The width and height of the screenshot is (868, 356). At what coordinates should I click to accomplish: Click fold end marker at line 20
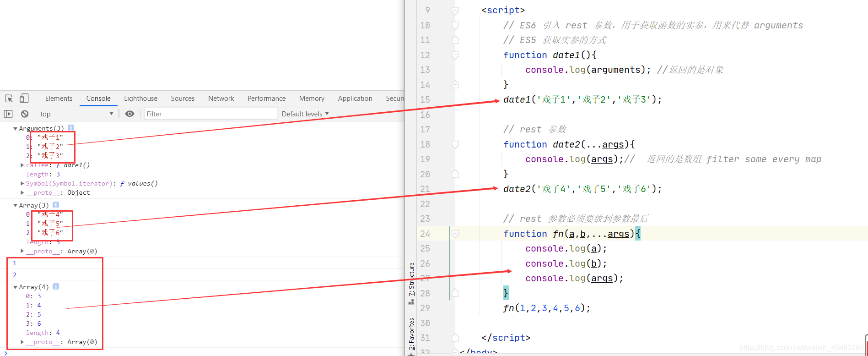[455, 174]
